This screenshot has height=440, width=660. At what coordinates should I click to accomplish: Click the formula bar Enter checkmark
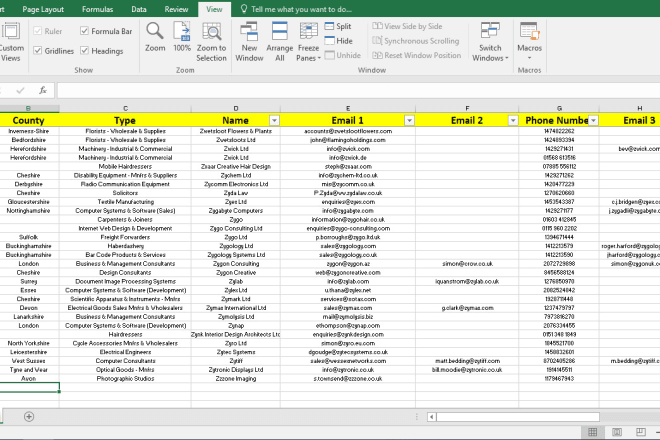point(20,90)
